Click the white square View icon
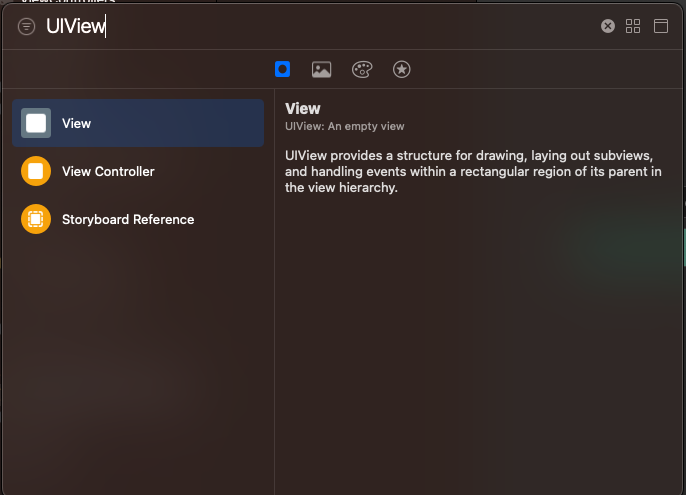This screenshot has height=495, width=686. (36, 123)
